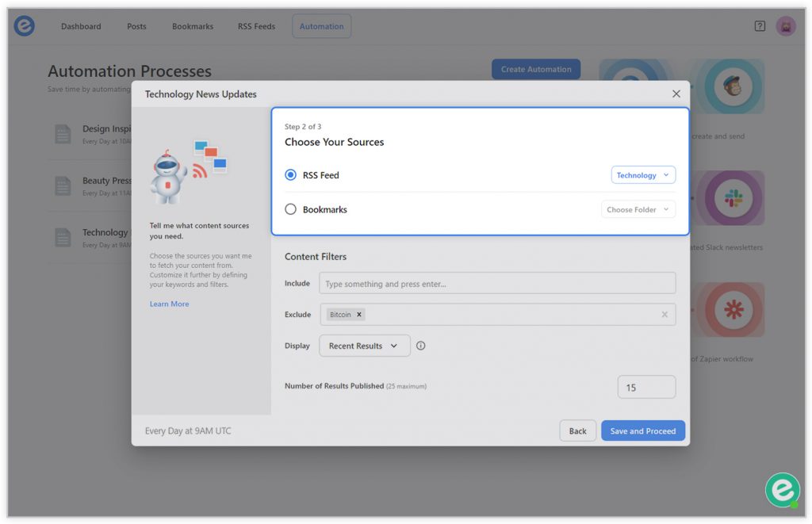
Task: Remove the Bitcoin exclude tag
Action: coord(359,315)
